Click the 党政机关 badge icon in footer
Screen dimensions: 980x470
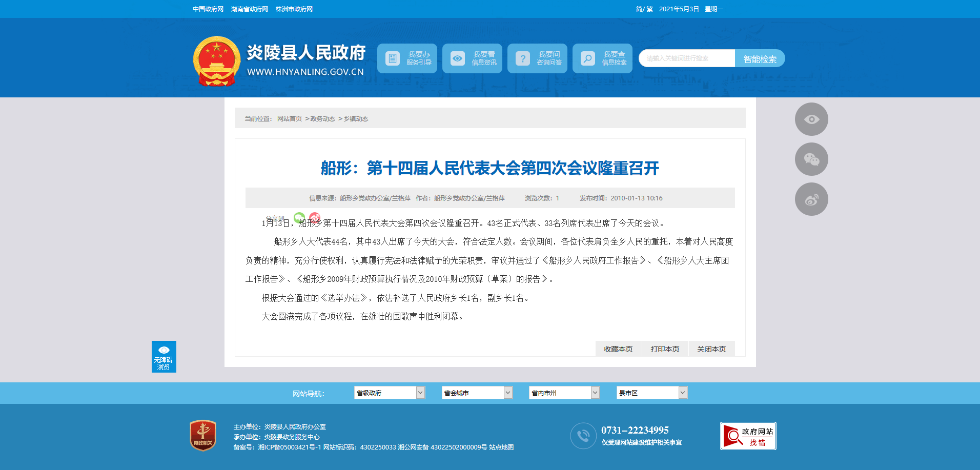pyautogui.click(x=203, y=436)
